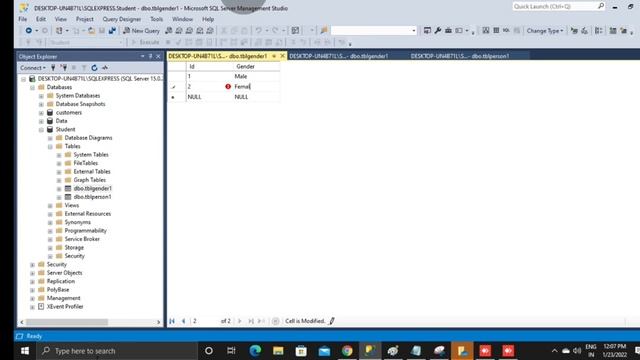The height and width of the screenshot is (360, 640).
Task: Collapse the Databases node
Action: click(32, 87)
